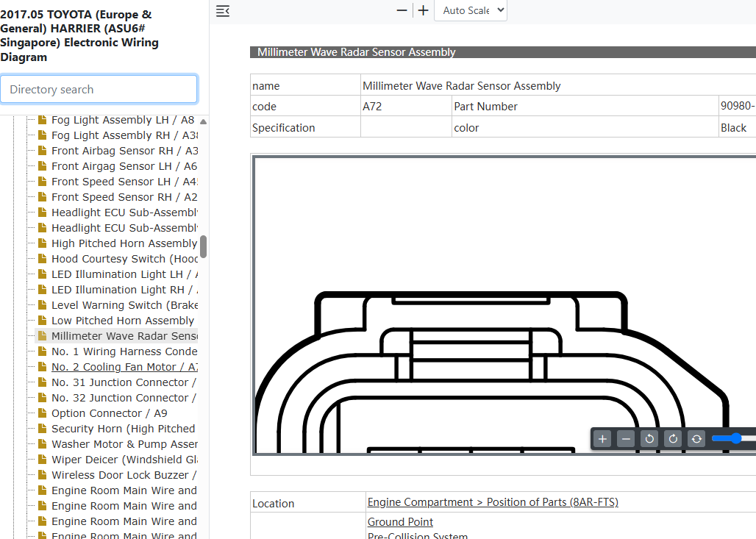
Task: Open Washer Motor & Pump Assembly entry
Action: click(124, 443)
